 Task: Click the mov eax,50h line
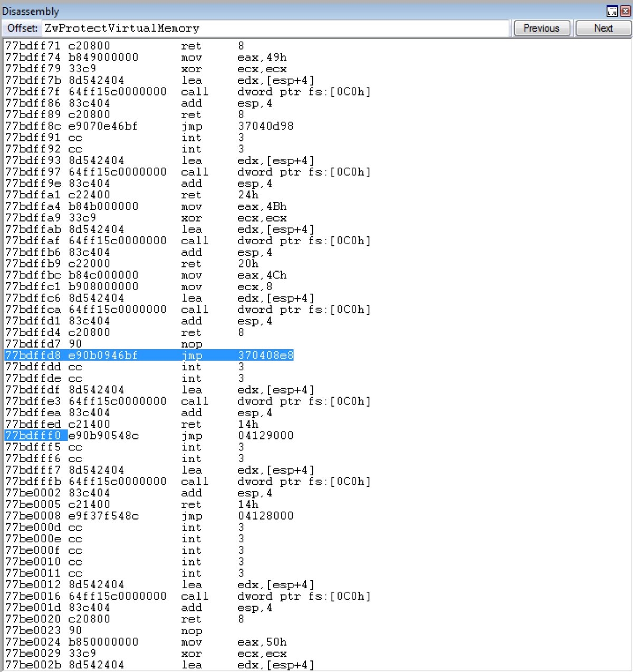[x=146, y=642]
